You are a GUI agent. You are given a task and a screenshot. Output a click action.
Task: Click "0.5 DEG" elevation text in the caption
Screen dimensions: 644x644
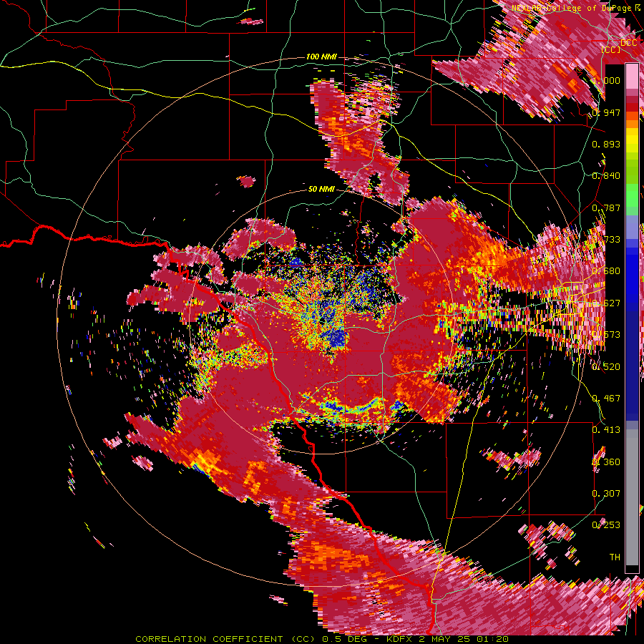click(344, 639)
